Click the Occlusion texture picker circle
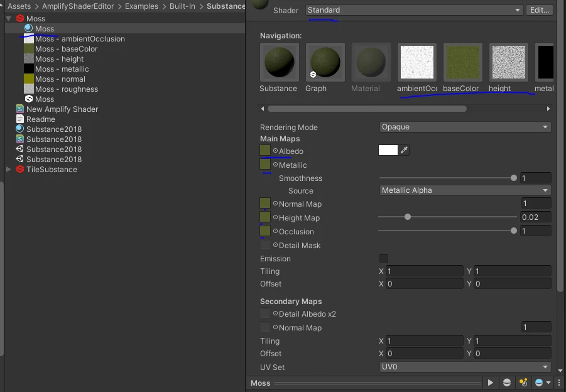Image resolution: width=566 pixels, height=392 pixels. click(x=275, y=231)
